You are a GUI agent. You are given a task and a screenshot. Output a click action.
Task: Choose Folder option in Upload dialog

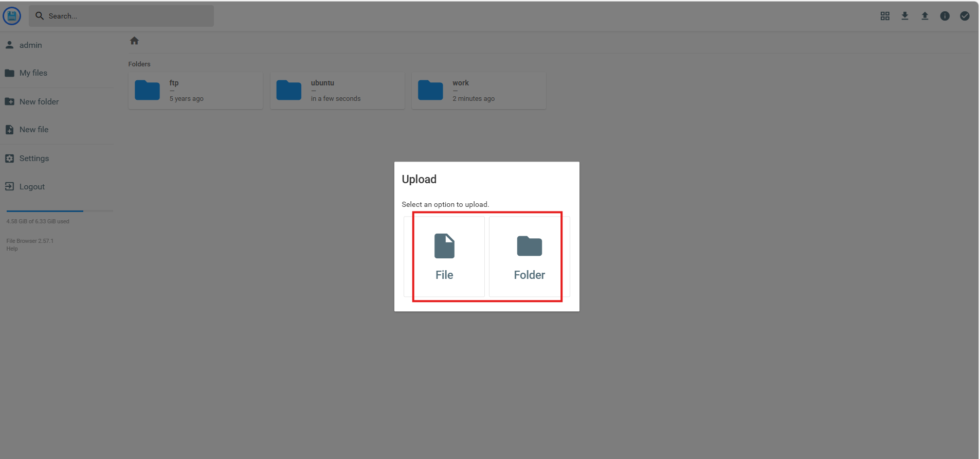(x=529, y=256)
